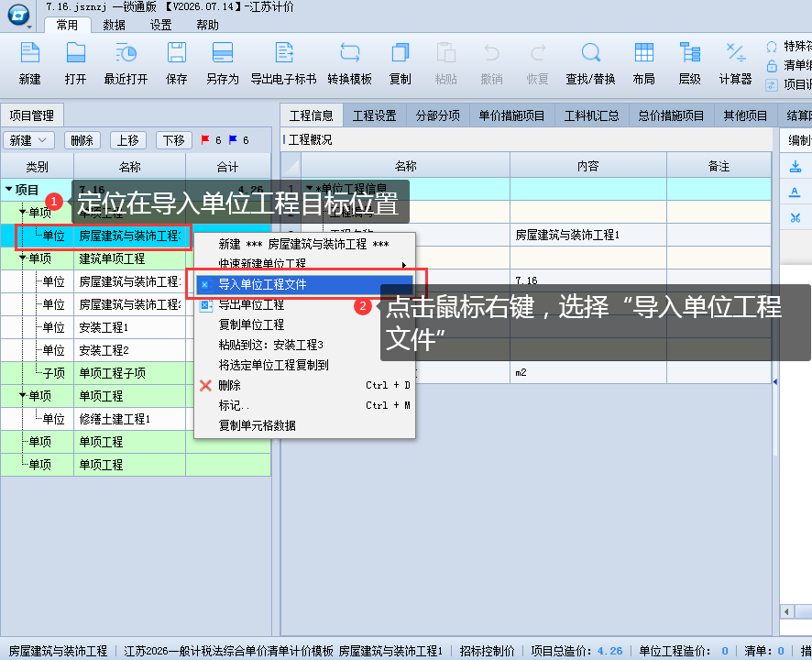Click the 复制 copy toolbar icon
Viewport: 812px width, 660px height.
(400, 53)
